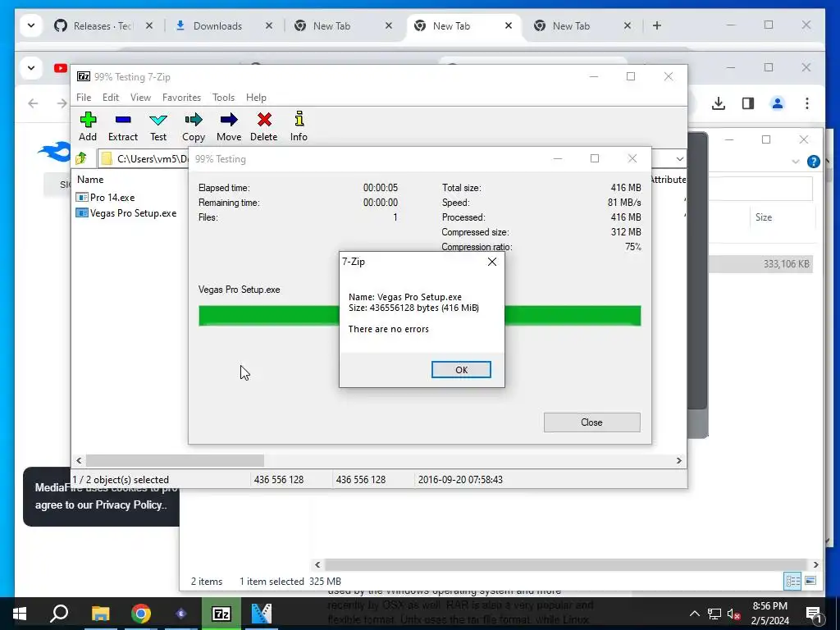Screen dimensions: 840x630
Task: Click the 7-Zip address path field
Action: click(x=144, y=158)
